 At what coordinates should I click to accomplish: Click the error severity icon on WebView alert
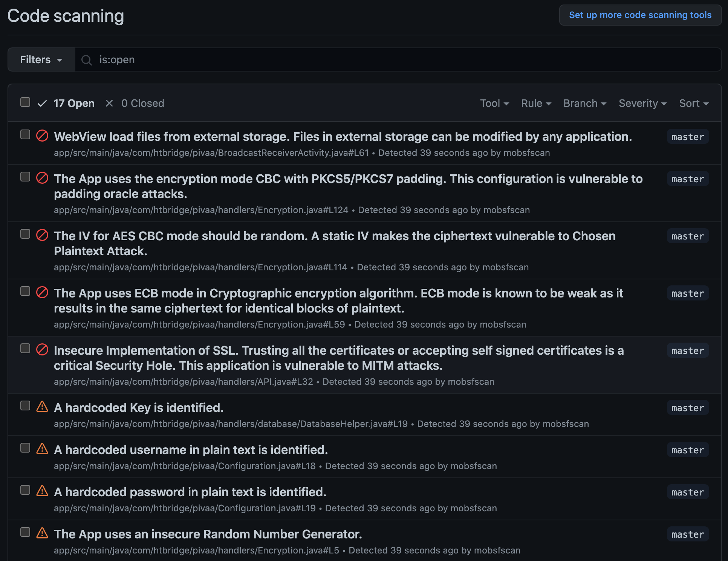pos(42,136)
